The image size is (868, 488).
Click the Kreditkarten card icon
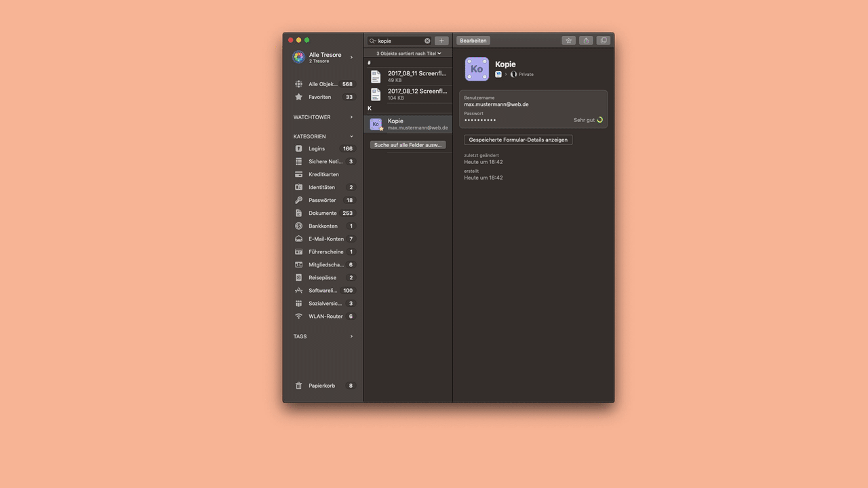pyautogui.click(x=298, y=174)
